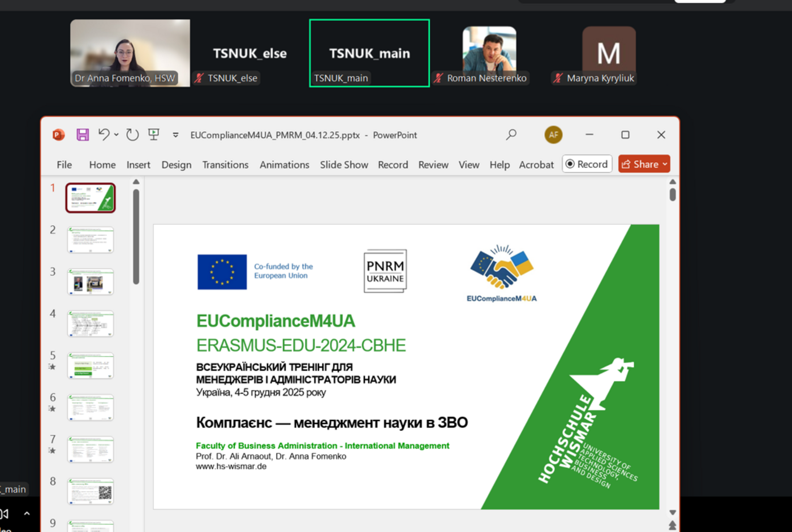Viewport: 792px width, 532px height.
Task: Open the File menu
Action: pos(64,165)
